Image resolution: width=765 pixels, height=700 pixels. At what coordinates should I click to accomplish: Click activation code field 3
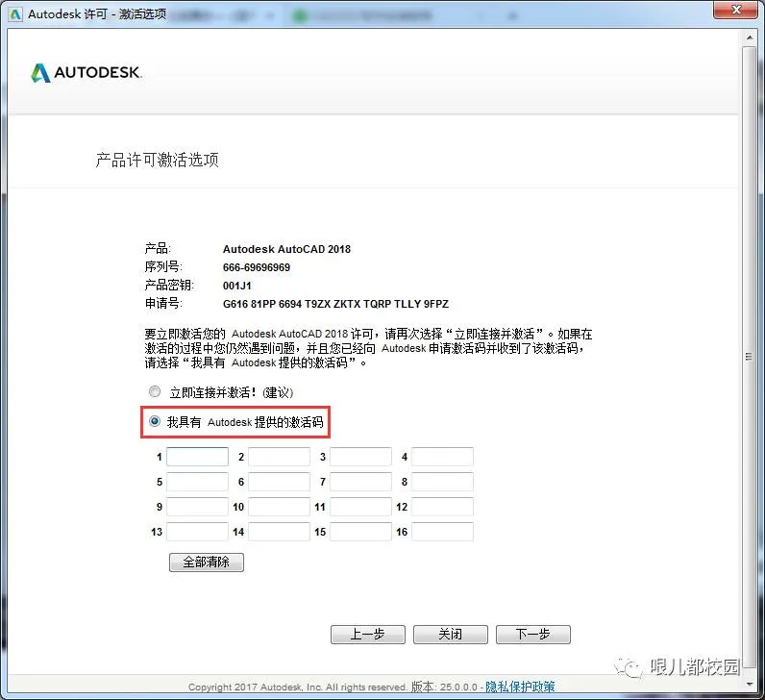coord(360,457)
